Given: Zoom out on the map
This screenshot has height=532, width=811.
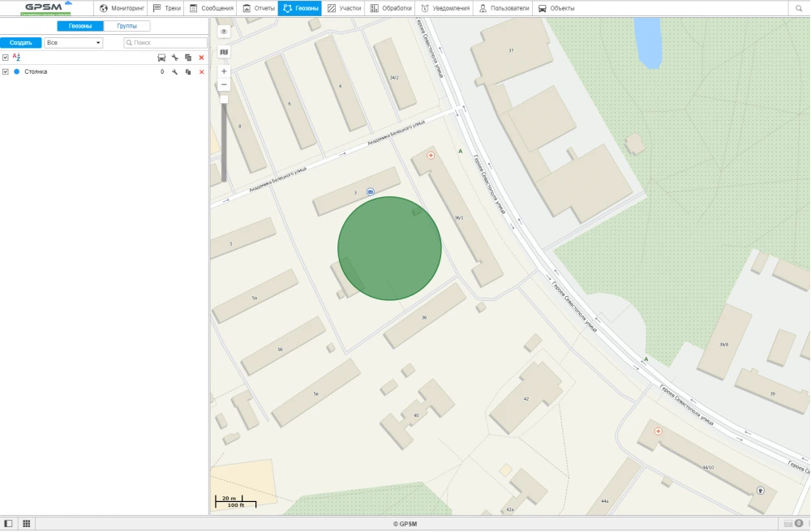Looking at the screenshot, I should pyautogui.click(x=224, y=84).
